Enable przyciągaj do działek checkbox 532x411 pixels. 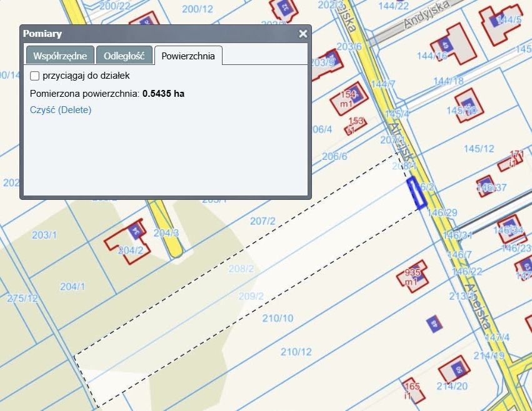[34, 76]
